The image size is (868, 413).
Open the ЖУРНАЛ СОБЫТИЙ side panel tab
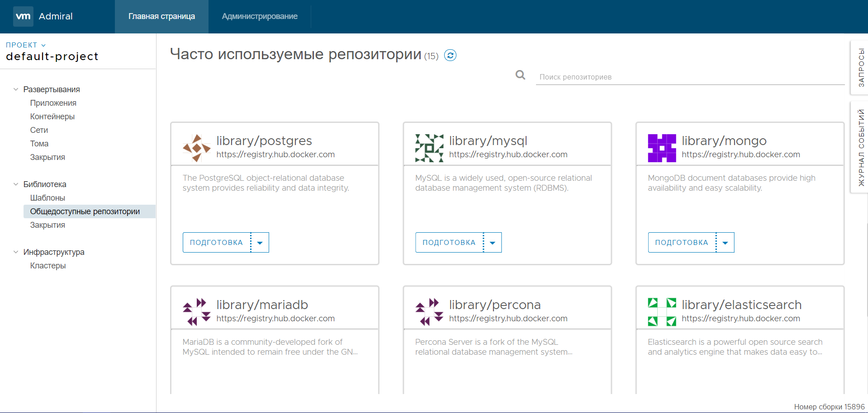click(x=860, y=147)
